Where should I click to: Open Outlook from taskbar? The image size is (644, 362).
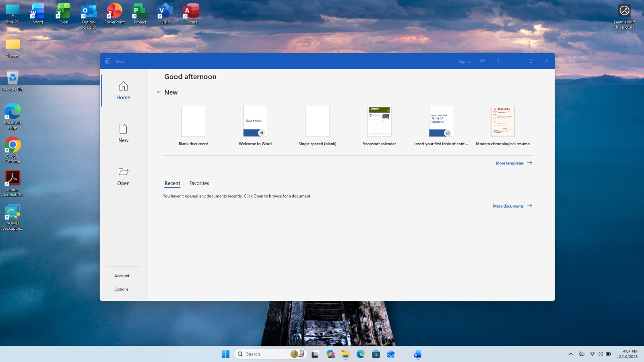pyautogui.click(x=391, y=354)
